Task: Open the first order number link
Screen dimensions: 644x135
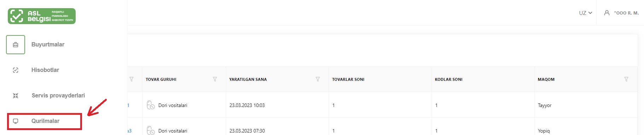Action: pos(128,105)
